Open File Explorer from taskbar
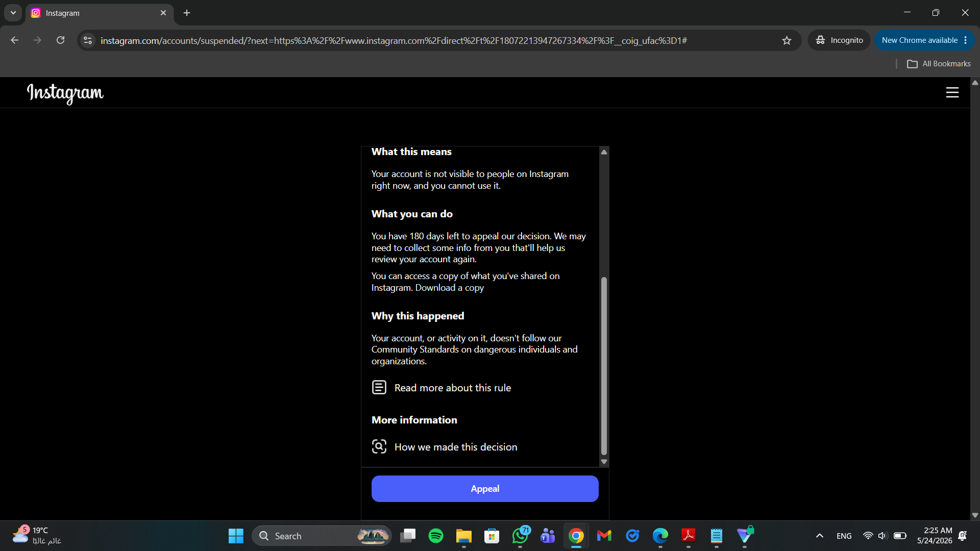The image size is (980, 551). tap(463, 536)
